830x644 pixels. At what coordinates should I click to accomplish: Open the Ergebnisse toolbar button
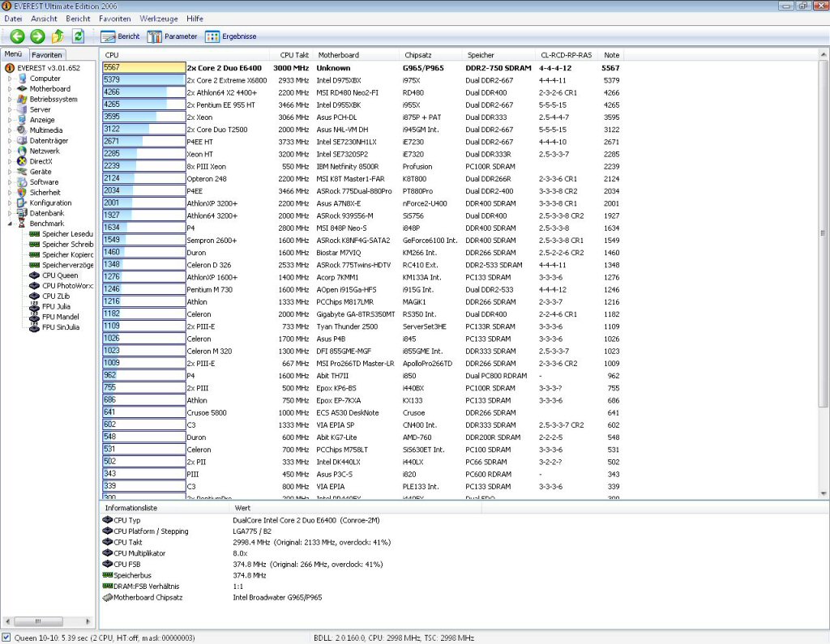pyautogui.click(x=231, y=36)
